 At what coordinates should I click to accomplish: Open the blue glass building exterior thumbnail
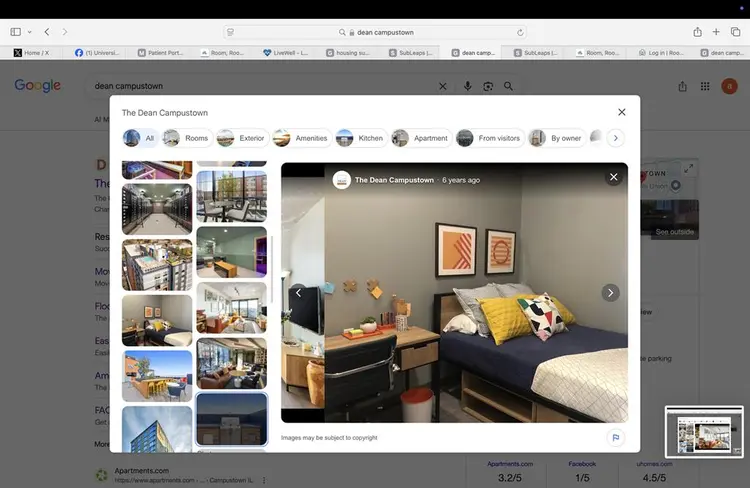click(x=157, y=429)
